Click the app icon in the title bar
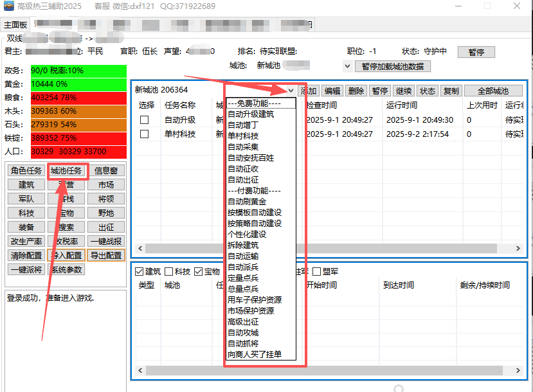 [10, 6]
